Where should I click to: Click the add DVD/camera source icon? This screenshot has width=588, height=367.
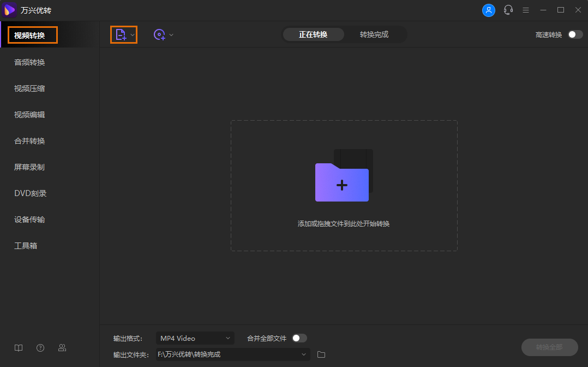(159, 34)
